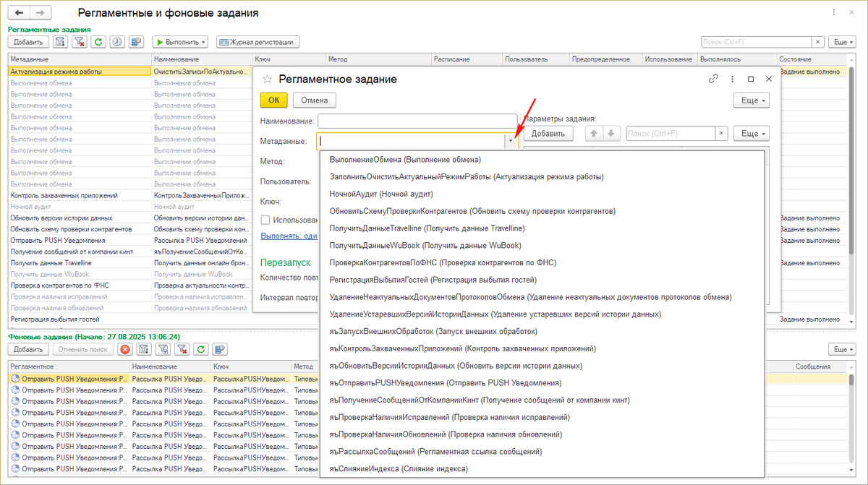
Task: Choose ПолучитьДанныеWuBook from the dropdown list
Action: [x=425, y=245]
